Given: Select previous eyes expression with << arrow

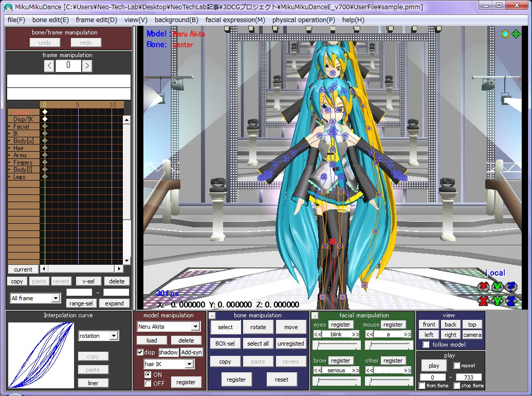Looking at the screenshot, I should [x=318, y=334].
